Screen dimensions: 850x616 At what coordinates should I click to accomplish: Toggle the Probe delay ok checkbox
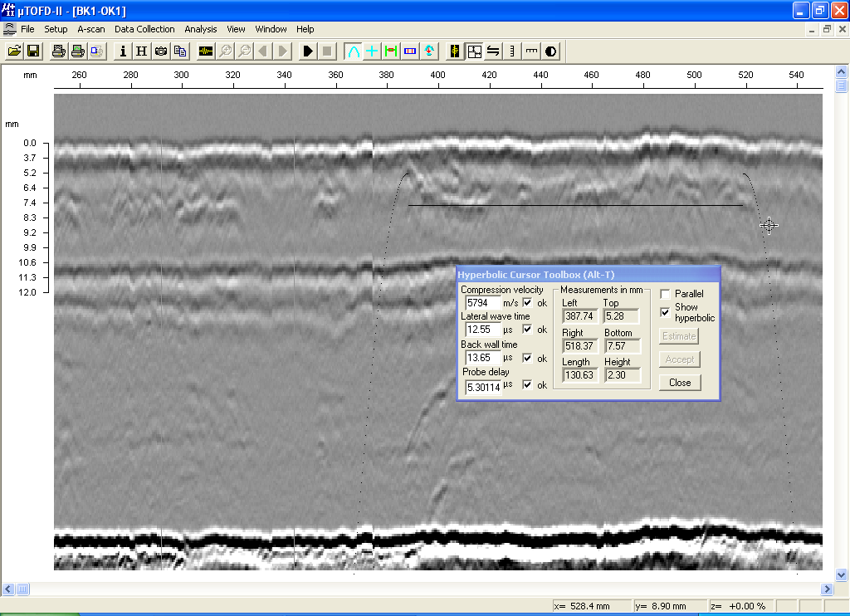point(527,384)
